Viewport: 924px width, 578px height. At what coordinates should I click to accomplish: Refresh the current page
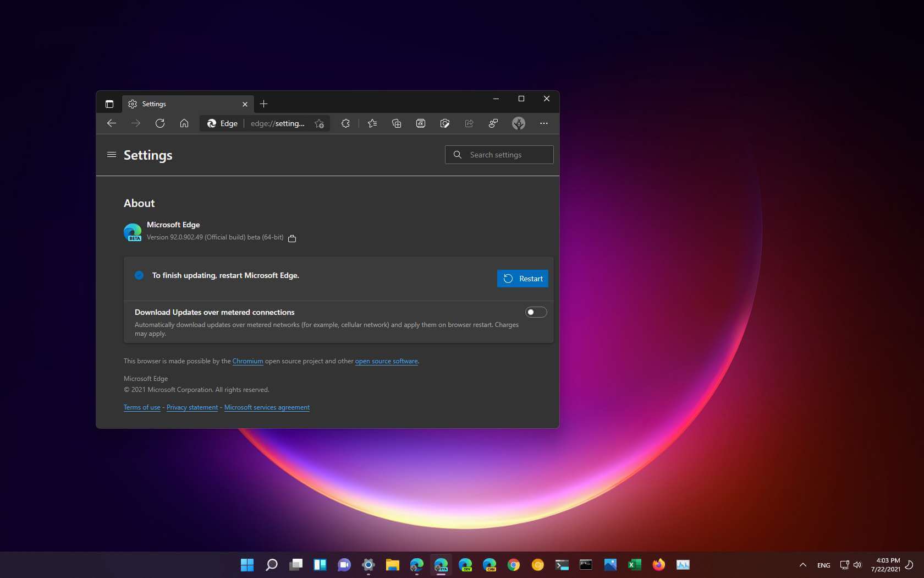tap(160, 123)
